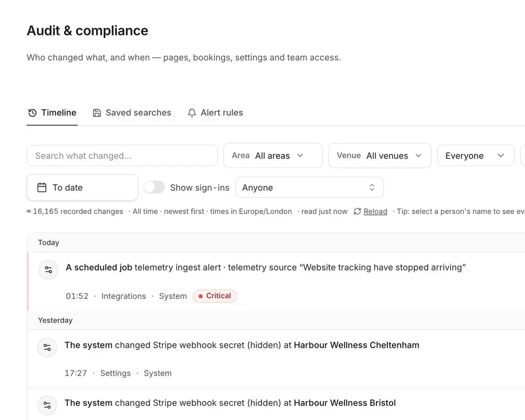Image resolution: width=525 pixels, height=420 pixels.
Task: Click the Integrations label at 01:52
Action: point(124,296)
